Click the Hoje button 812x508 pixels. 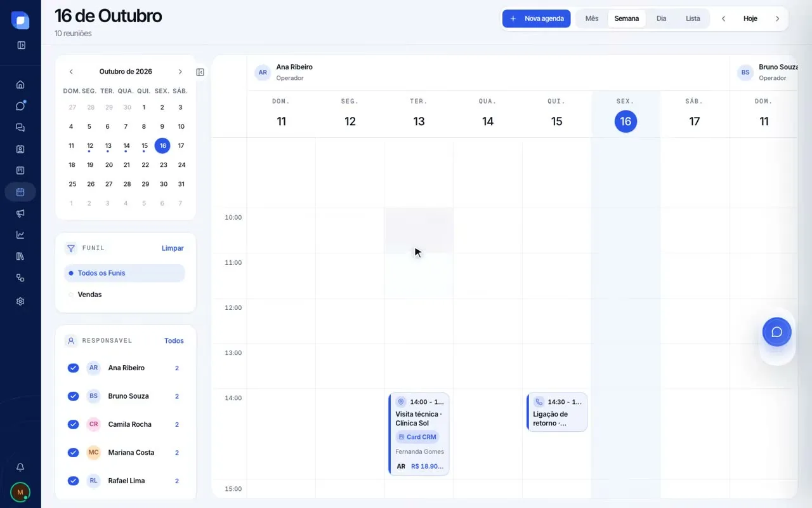click(x=750, y=18)
